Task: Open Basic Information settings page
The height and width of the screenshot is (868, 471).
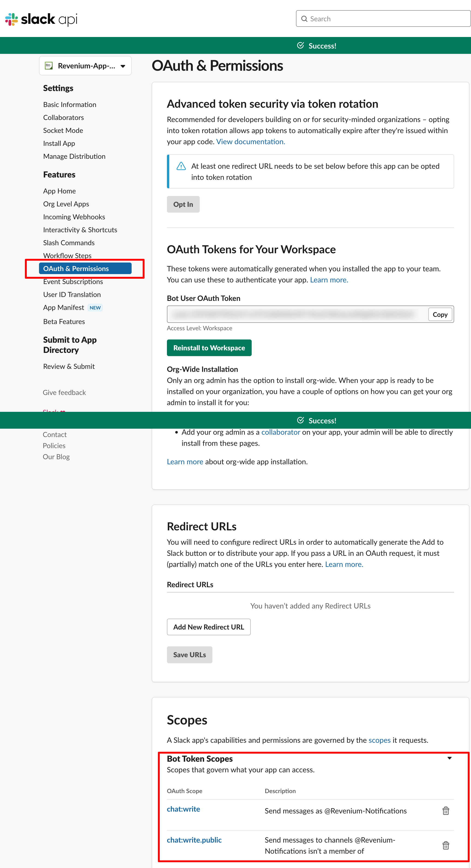Action: 69,104
